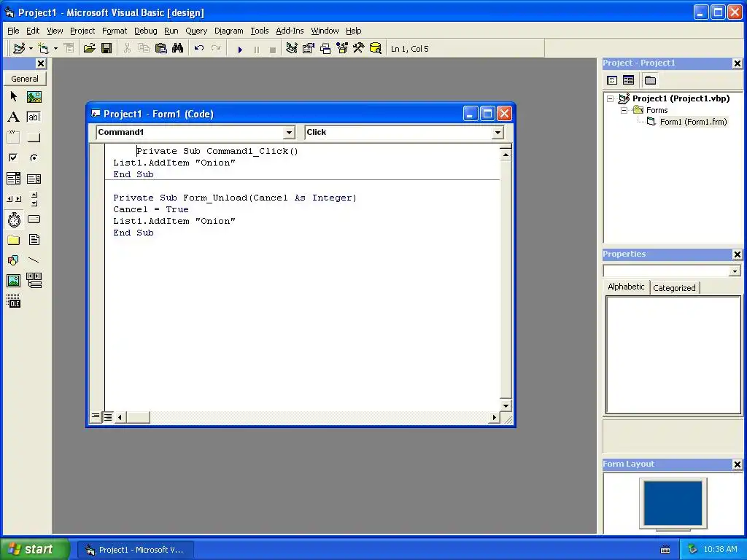Open the Project Explorer toolbar icon
This screenshot has width=747, height=560.
[x=292, y=49]
